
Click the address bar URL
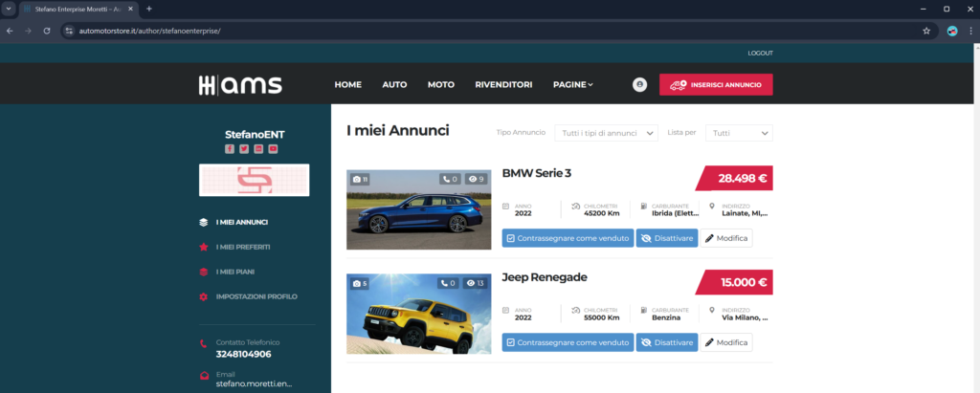pos(149,31)
